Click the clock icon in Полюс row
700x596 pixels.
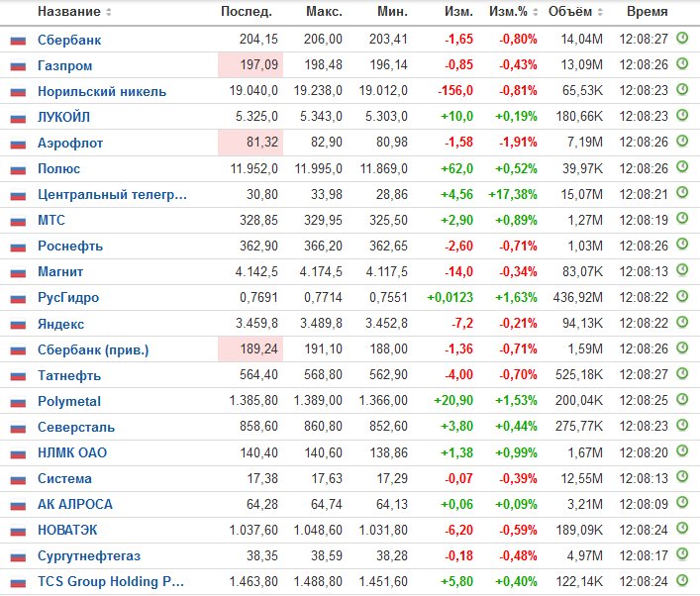pyautogui.click(x=682, y=167)
